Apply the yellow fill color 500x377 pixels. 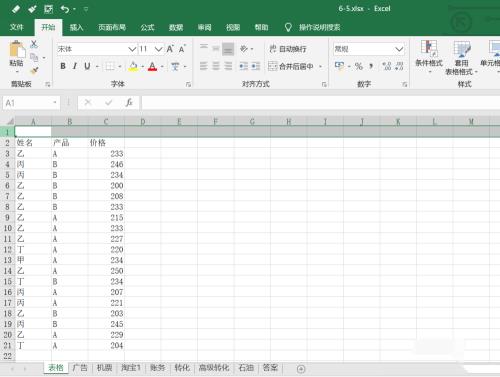click(x=133, y=66)
